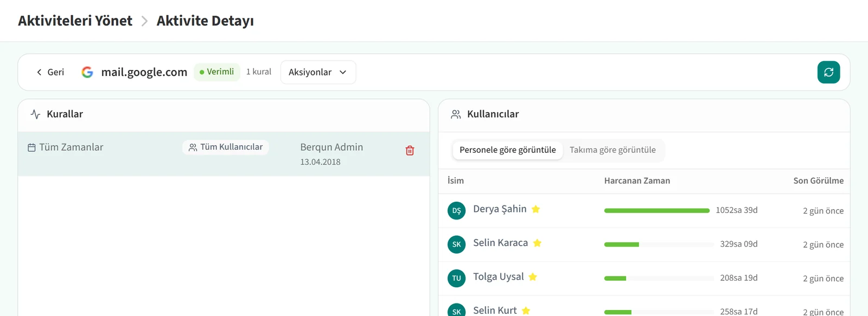The width and height of the screenshot is (868, 316).
Task: Click the back chevron icon next to Geri
Action: pyautogui.click(x=39, y=72)
